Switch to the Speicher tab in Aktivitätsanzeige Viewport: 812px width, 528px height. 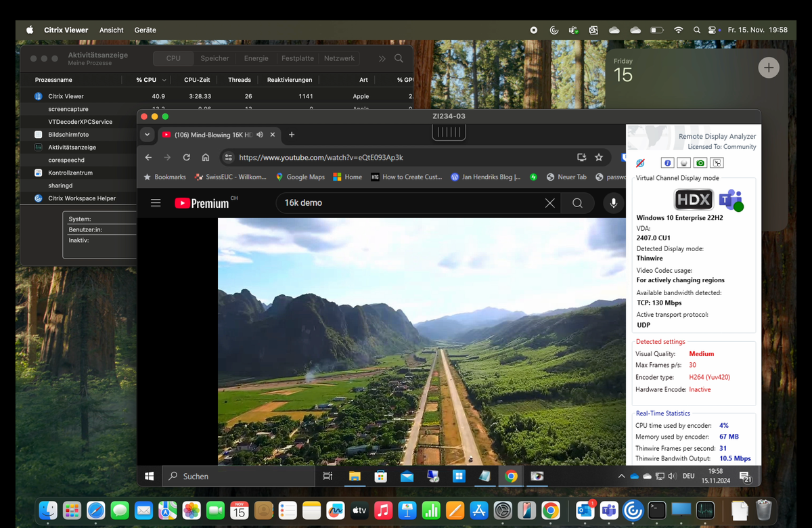click(215, 58)
